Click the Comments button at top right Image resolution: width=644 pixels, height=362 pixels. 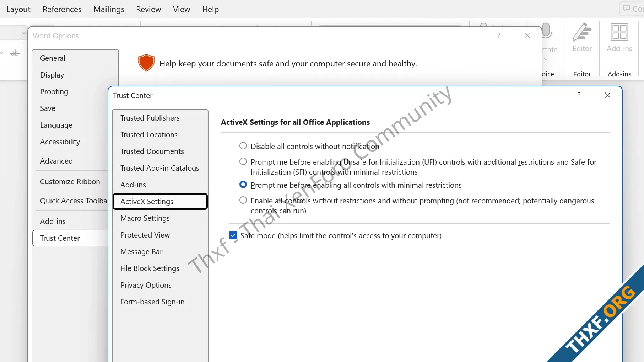pos(632,9)
